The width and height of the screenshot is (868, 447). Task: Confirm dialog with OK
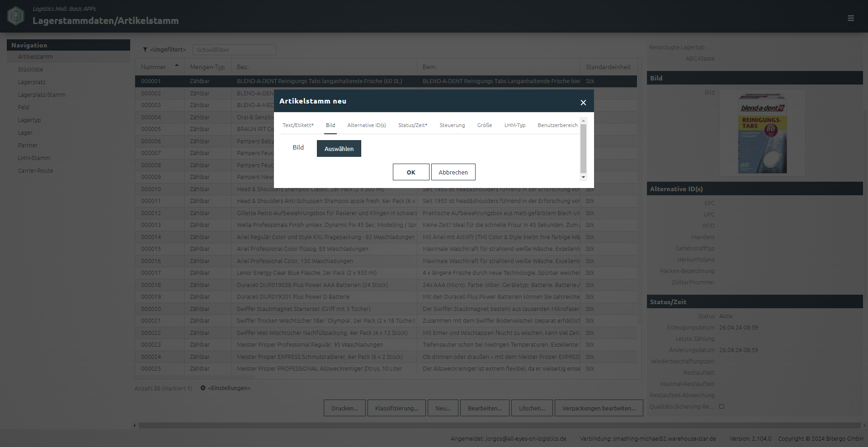tap(411, 172)
